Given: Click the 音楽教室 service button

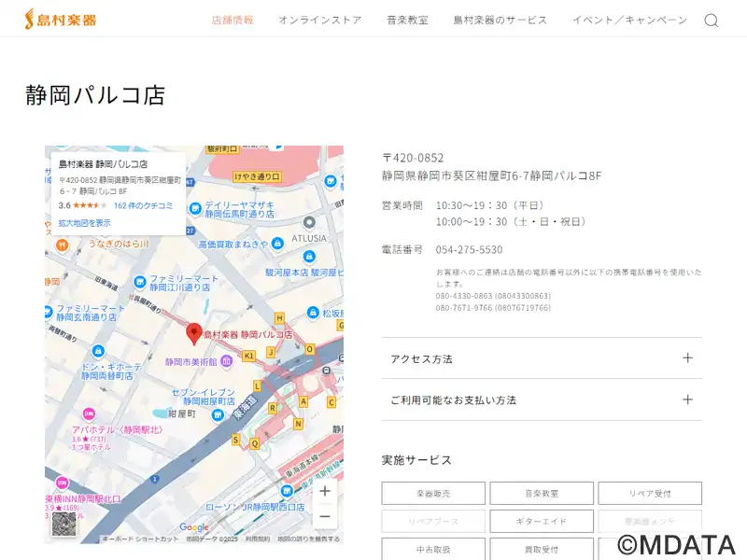Looking at the screenshot, I should point(542,494).
